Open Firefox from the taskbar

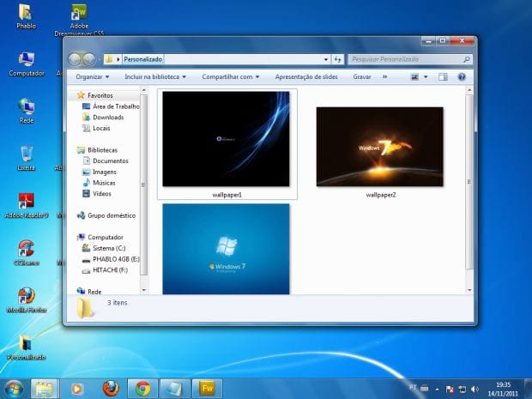coord(111,388)
